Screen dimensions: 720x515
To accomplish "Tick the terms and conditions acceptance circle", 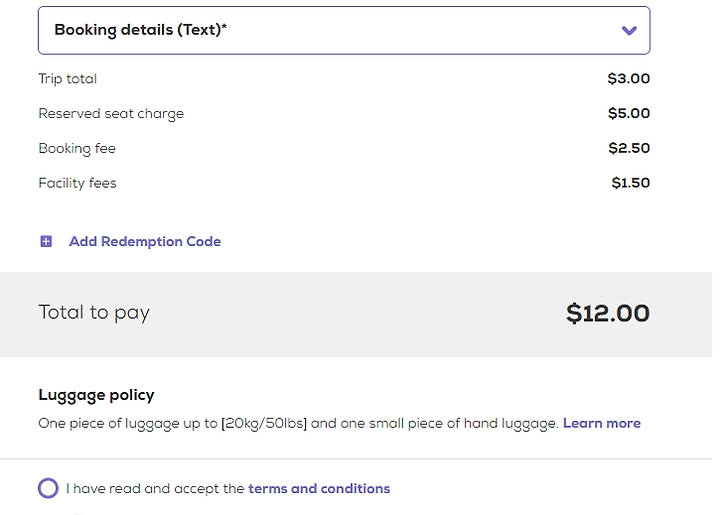I will pos(48,488).
